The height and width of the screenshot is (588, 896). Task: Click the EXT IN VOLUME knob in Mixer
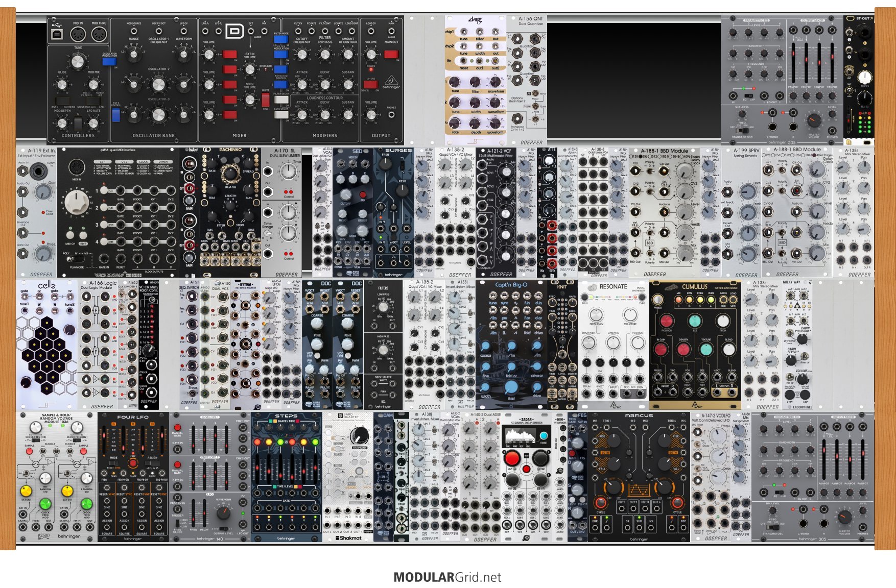coord(250,69)
